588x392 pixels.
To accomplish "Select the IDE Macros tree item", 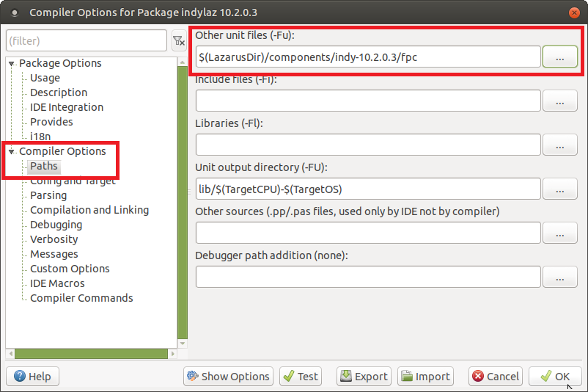I will [57, 283].
